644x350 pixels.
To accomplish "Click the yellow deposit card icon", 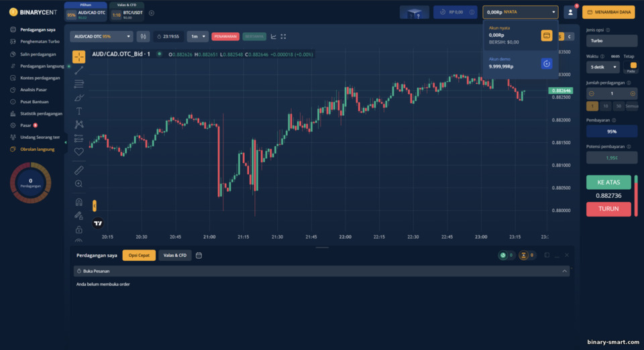I will (x=546, y=36).
